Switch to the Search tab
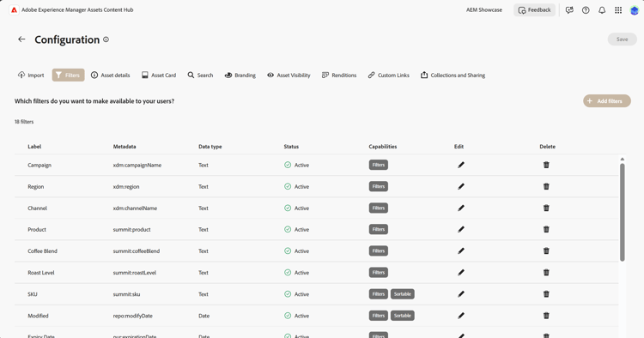Screen dimensions: 644x338 point(200,75)
